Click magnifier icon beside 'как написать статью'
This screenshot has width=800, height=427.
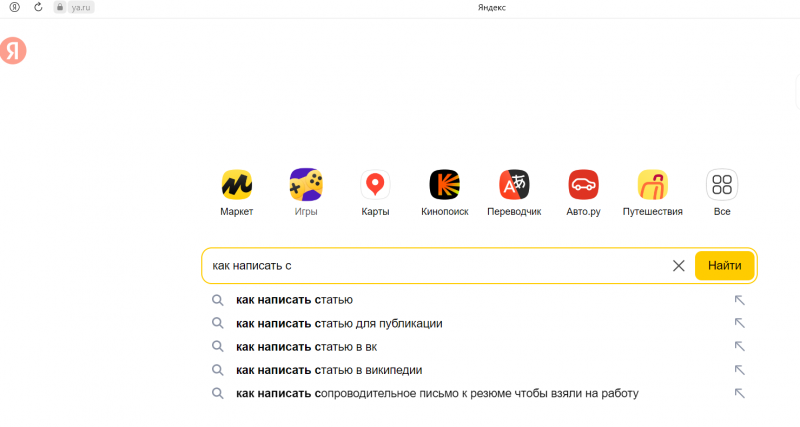(218, 300)
